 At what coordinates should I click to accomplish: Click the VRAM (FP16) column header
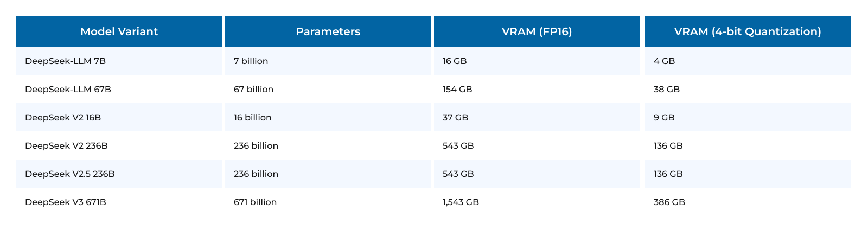pos(537,31)
